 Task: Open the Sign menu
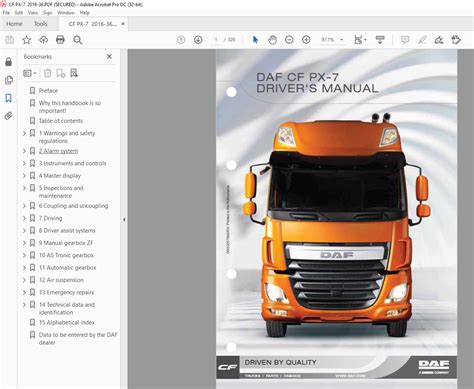[48, 13]
